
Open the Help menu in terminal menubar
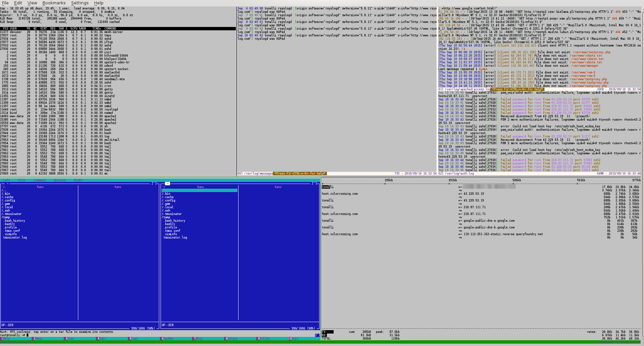coord(99,3)
